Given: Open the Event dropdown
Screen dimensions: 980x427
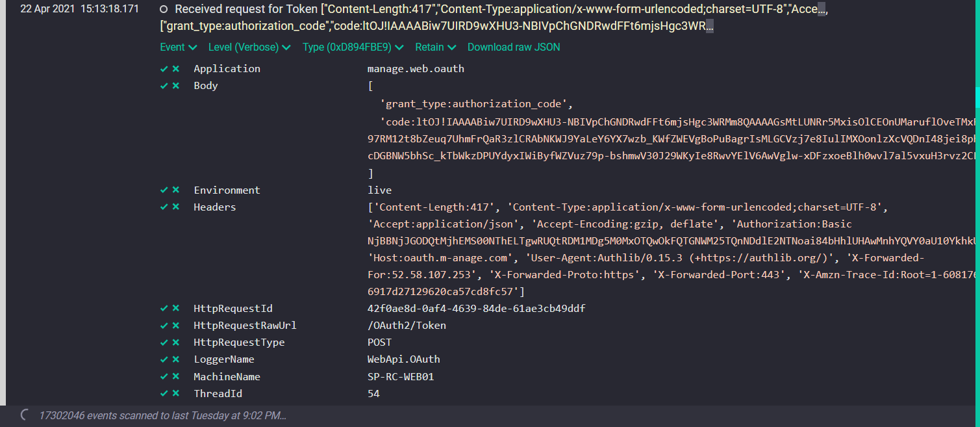Looking at the screenshot, I should 177,47.
